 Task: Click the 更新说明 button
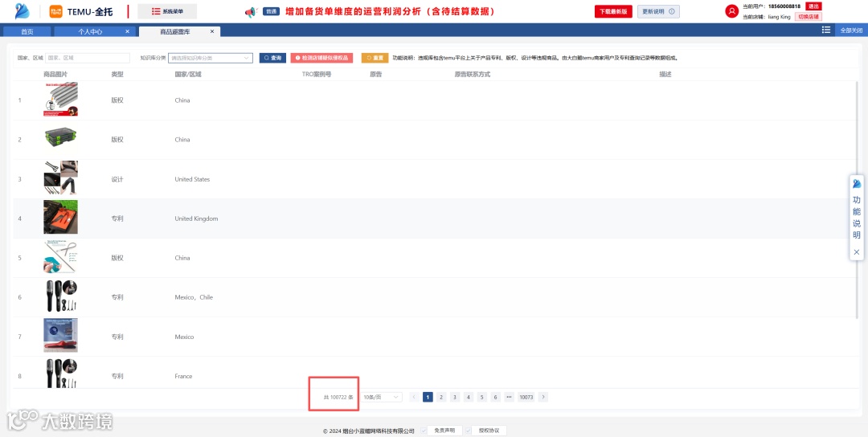click(658, 11)
